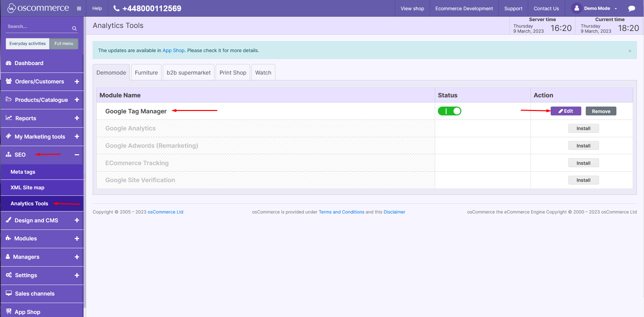The height and width of the screenshot is (317, 644).
Task: Click the osCommerce logo
Action: pos(38,8)
